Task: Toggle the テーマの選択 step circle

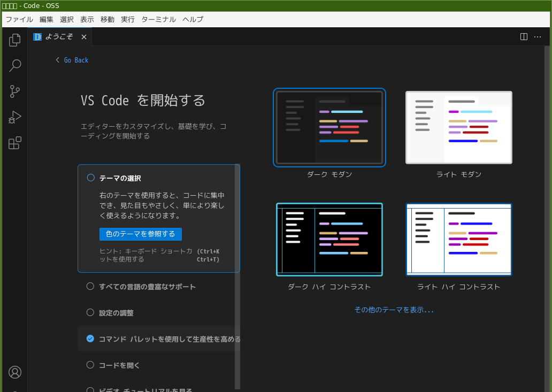Action: point(90,178)
